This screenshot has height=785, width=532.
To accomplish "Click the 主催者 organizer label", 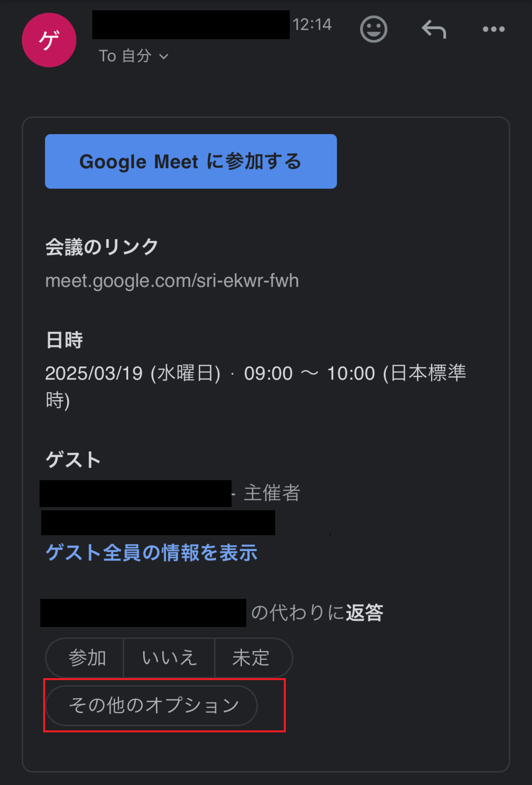I will click(x=272, y=493).
